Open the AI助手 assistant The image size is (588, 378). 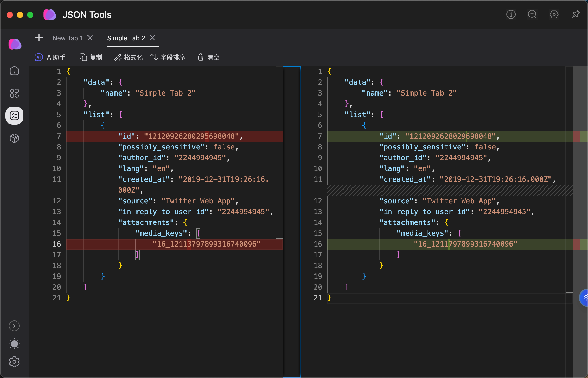[x=50, y=57]
